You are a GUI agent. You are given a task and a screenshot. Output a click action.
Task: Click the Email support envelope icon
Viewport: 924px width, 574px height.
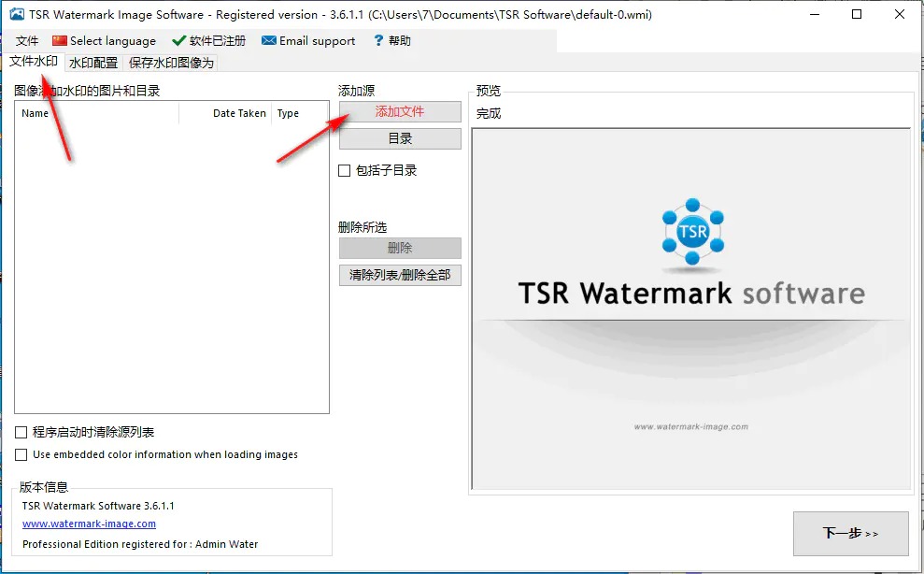[x=269, y=41]
